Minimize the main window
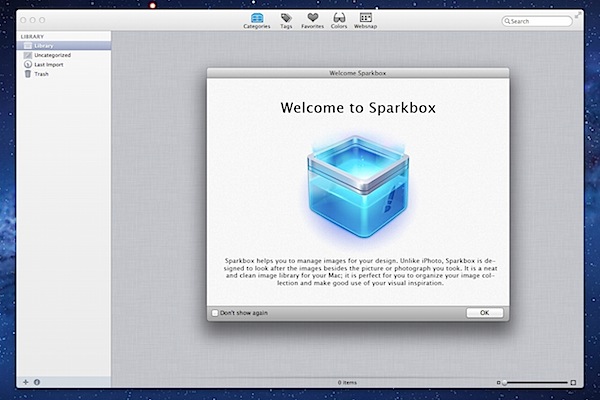 33,20
